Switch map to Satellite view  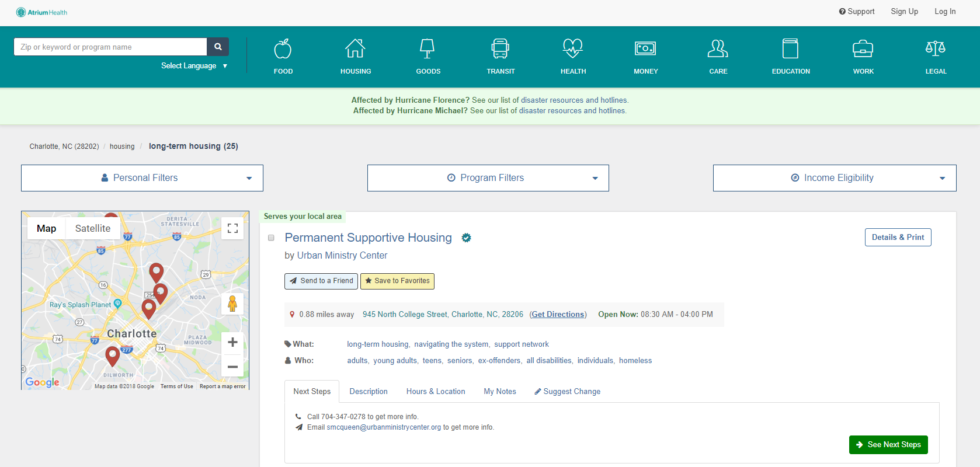click(93, 228)
